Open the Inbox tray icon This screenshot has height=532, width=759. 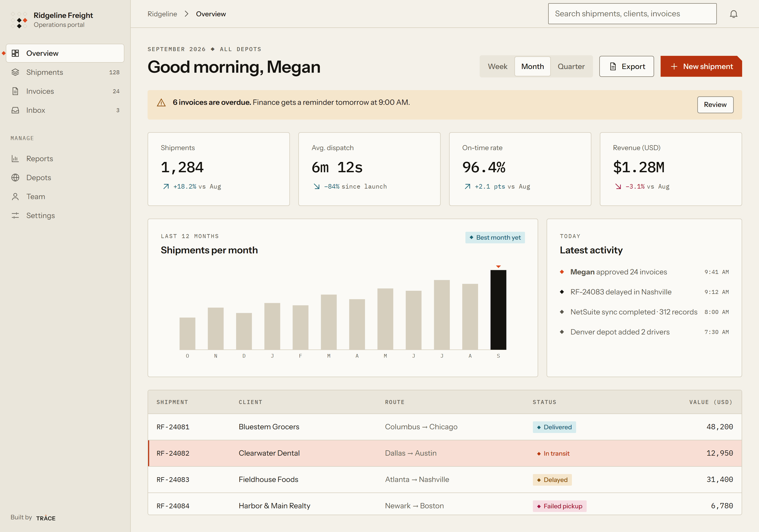(15, 110)
